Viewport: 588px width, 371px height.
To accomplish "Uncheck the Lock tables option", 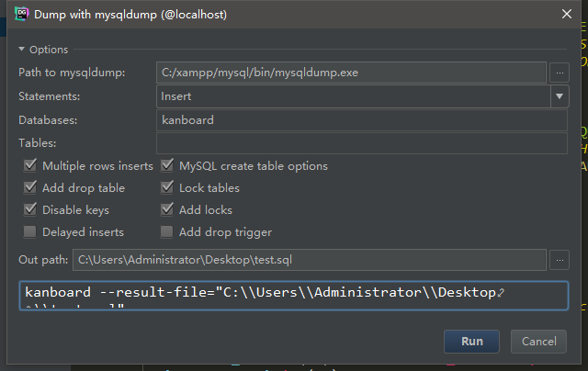I will (x=167, y=187).
